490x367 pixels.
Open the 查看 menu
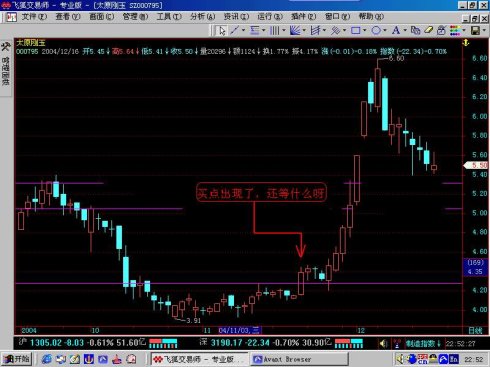(x=68, y=16)
